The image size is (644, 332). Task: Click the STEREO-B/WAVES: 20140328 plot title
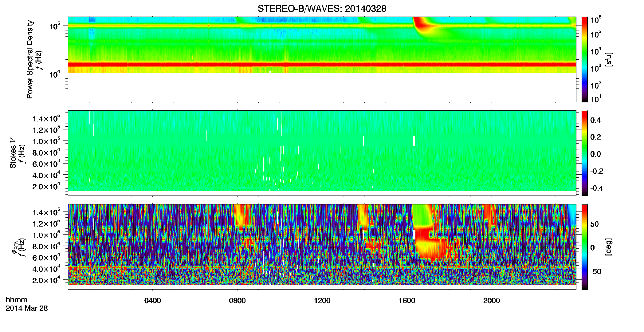[322, 9]
